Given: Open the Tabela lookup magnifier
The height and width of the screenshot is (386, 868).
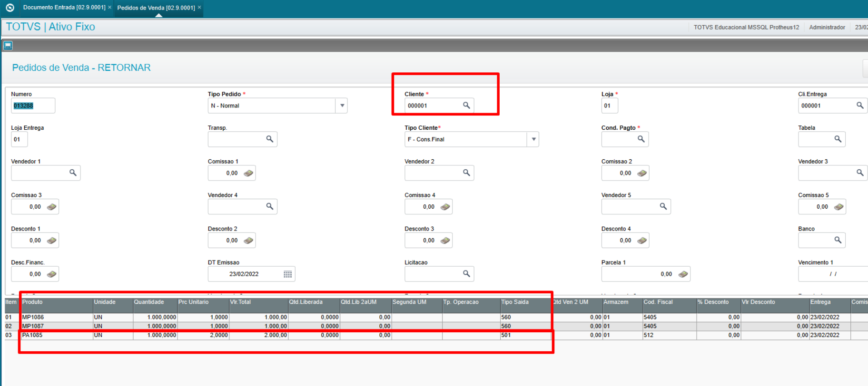Looking at the screenshot, I should coord(838,139).
